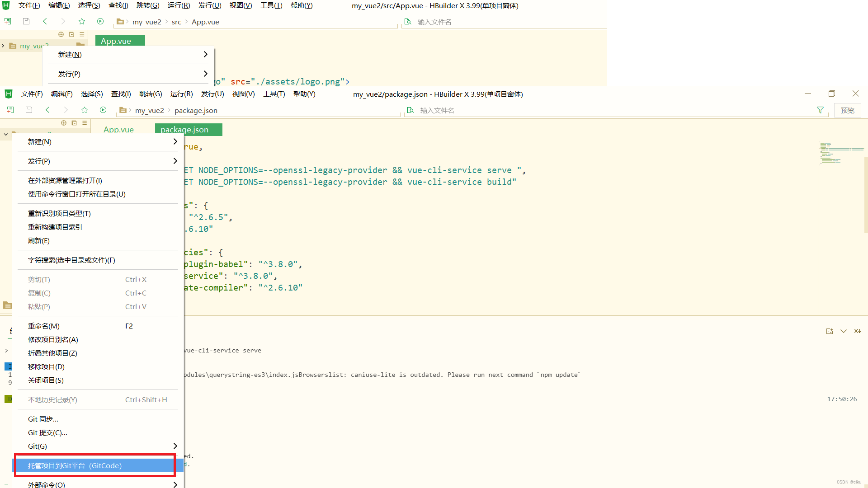Image resolution: width=868 pixels, height=488 pixels.
Task: Click the filter funnel icon
Action: [820, 110]
